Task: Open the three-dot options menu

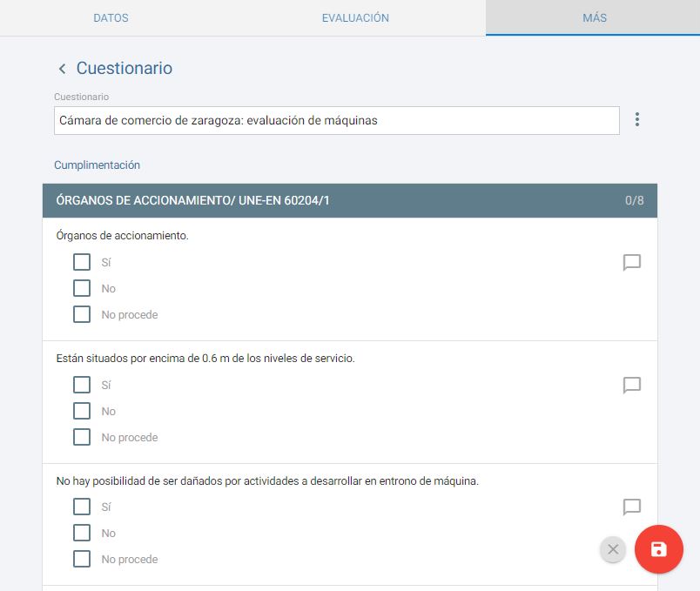Action: [637, 120]
